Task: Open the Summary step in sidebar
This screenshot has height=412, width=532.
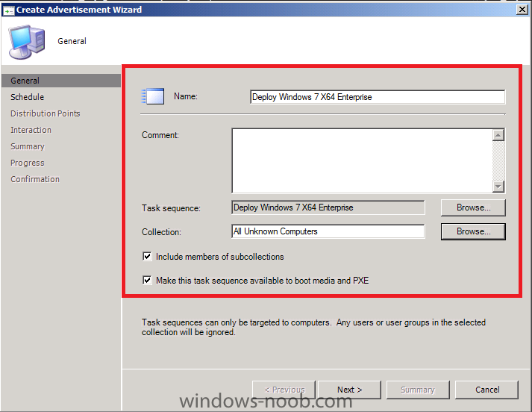Action: coord(28,146)
